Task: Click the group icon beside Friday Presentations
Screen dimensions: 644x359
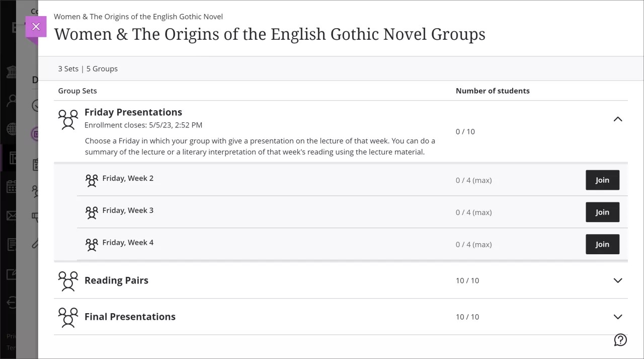Action: [x=68, y=119]
